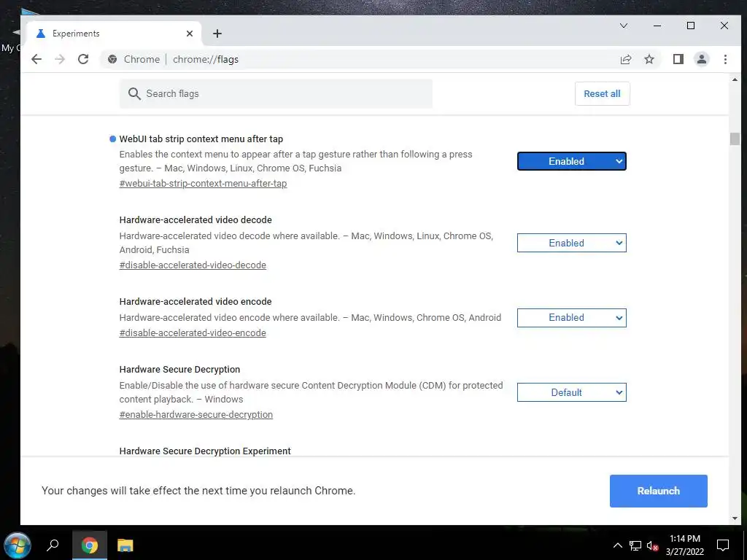
Task: Click the "Hardware-accelerated video decode" heading
Action: coord(196,220)
